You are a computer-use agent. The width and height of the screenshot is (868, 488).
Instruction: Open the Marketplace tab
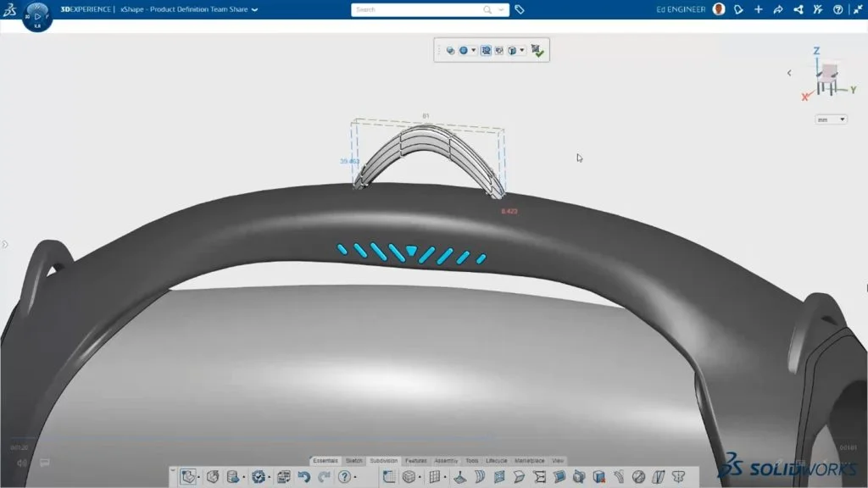tap(530, 460)
